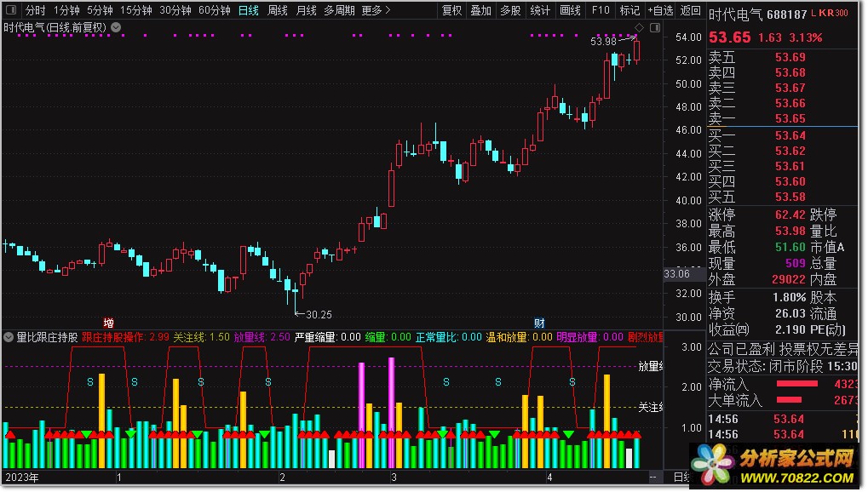This screenshot has width=868, height=492.
Task: Select the 1分钟 period
Action: tap(67, 10)
